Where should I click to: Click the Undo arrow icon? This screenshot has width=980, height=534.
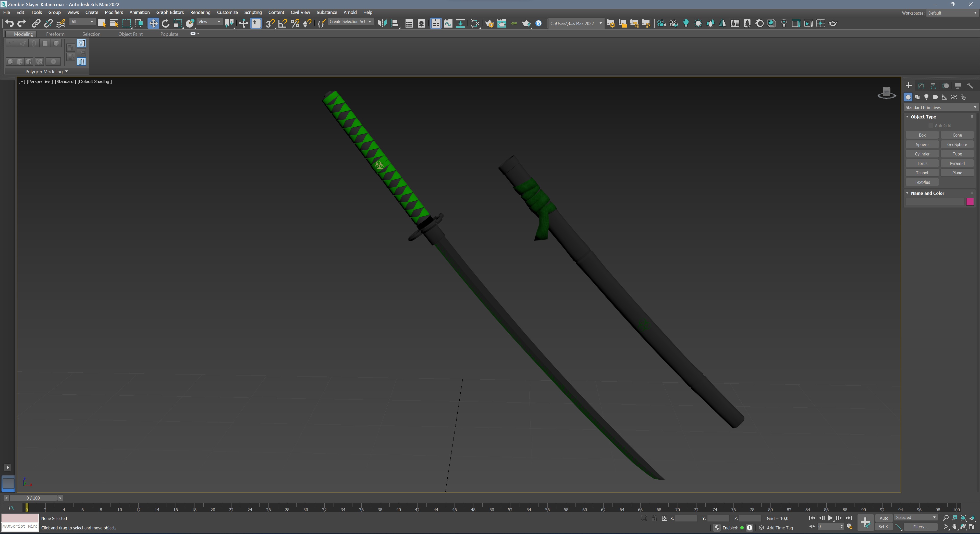[9, 23]
